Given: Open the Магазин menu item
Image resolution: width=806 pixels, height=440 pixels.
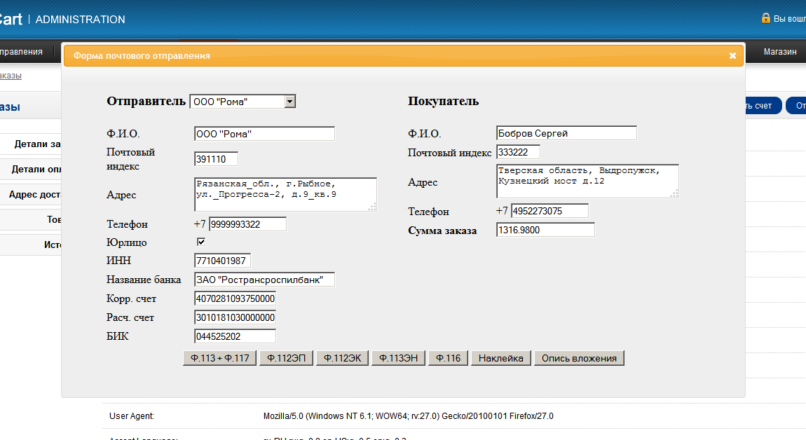Looking at the screenshot, I should [780, 52].
